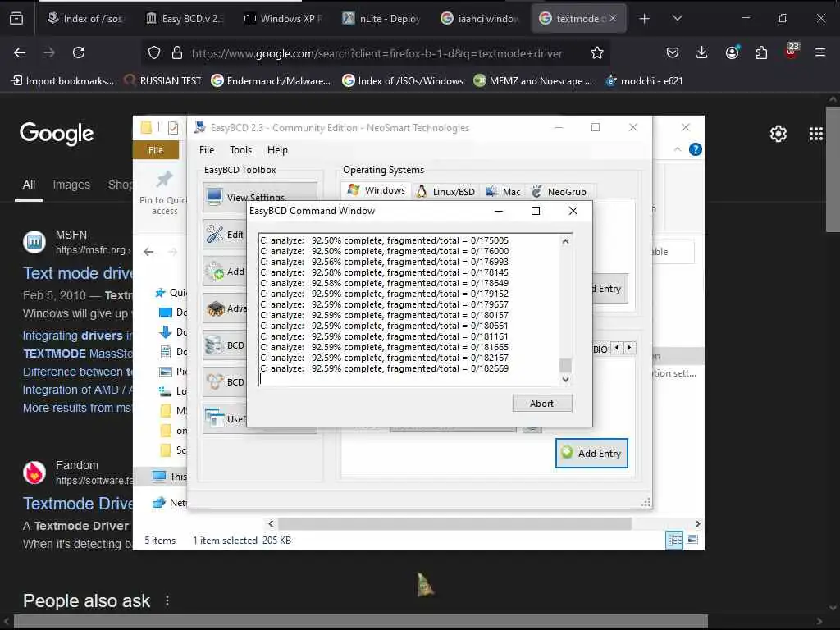This screenshot has width=840, height=630.
Task: Click the View Settings toolbox button
Action: click(260, 197)
